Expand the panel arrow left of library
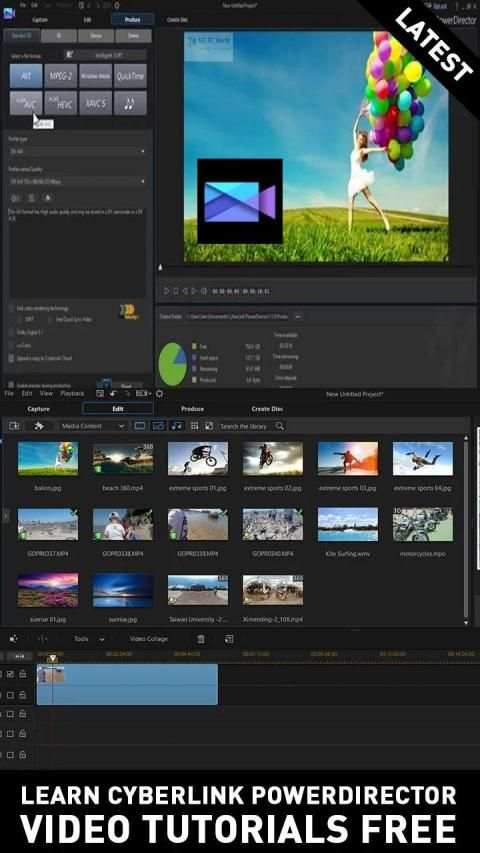Viewport: 480px width, 853px height. coord(6,516)
